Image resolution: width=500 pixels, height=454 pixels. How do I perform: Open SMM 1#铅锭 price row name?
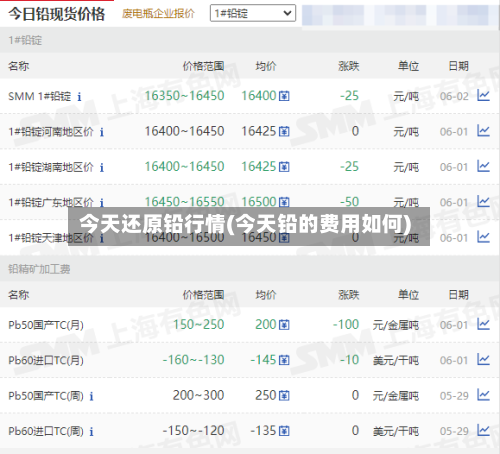40,96
